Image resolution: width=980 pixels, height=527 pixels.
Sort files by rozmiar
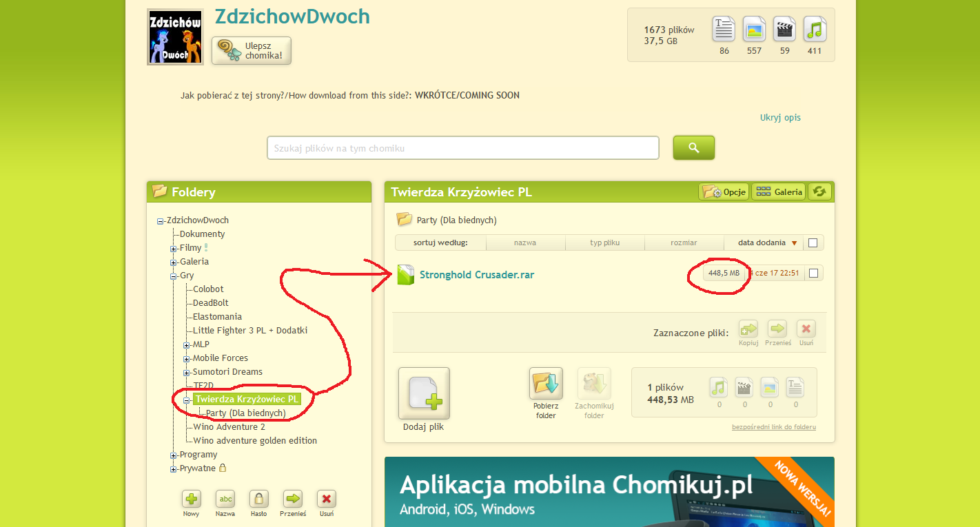pyautogui.click(x=684, y=242)
